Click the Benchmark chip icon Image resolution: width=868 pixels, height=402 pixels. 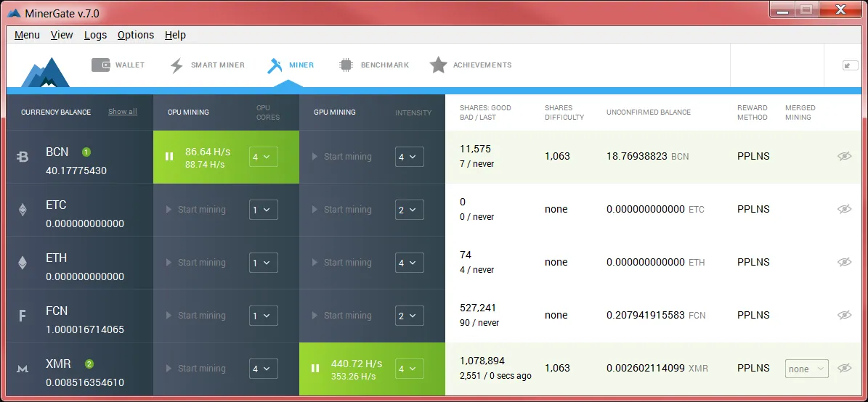coord(346,65)
